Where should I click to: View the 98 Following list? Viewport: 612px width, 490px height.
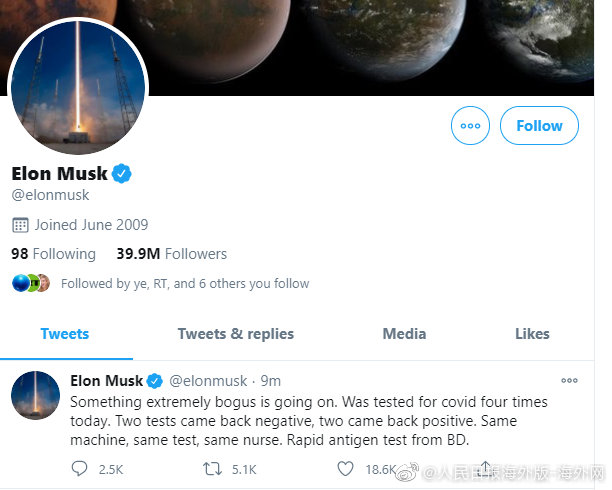coord(54,254)
